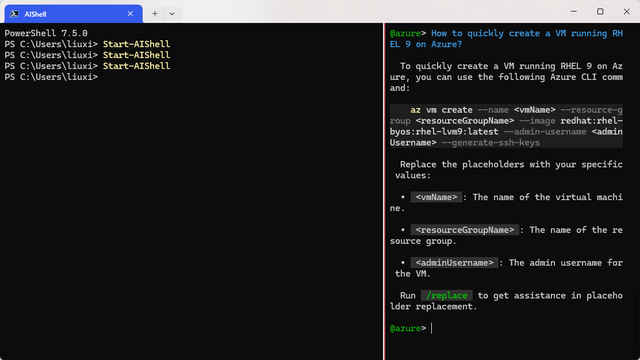Maximize the terminal window
Image resolution: width=640 pixels, height=360 pixels.
(x=600, y=11)
